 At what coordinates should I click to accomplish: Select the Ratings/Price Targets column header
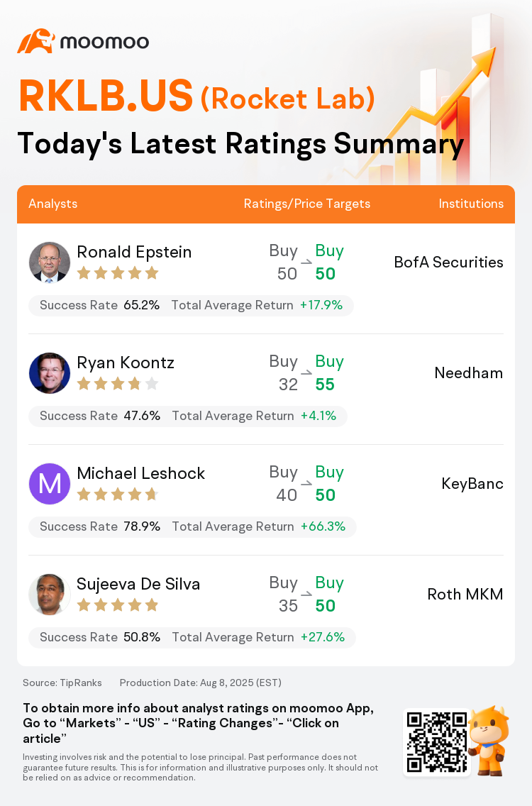point(307,204)
